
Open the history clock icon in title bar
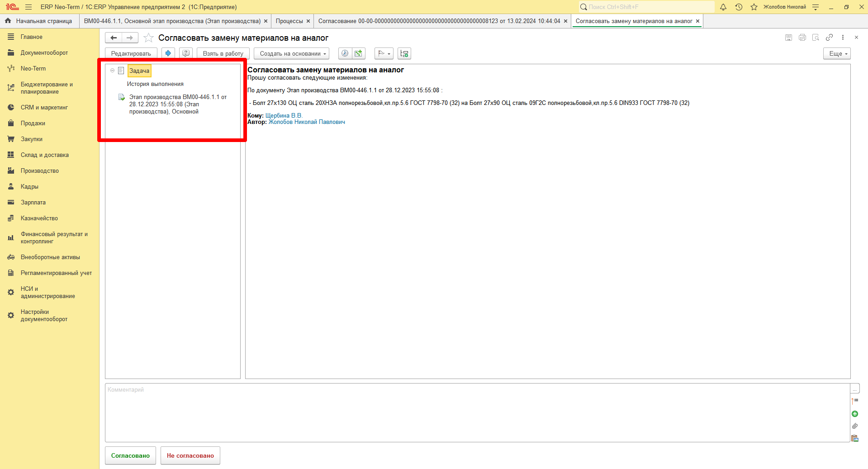pyautogui.click(x=739, y=7)
